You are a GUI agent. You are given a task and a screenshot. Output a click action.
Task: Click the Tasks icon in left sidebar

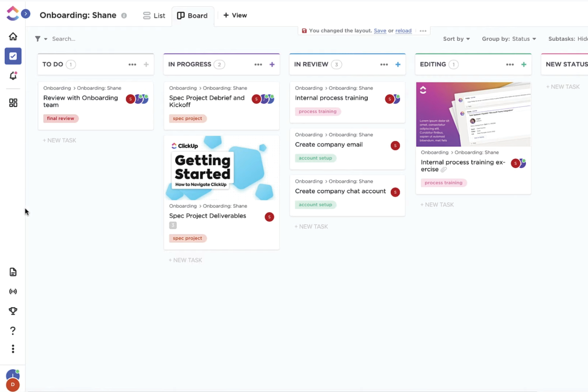pyautogui.click(x=13, y=56)
